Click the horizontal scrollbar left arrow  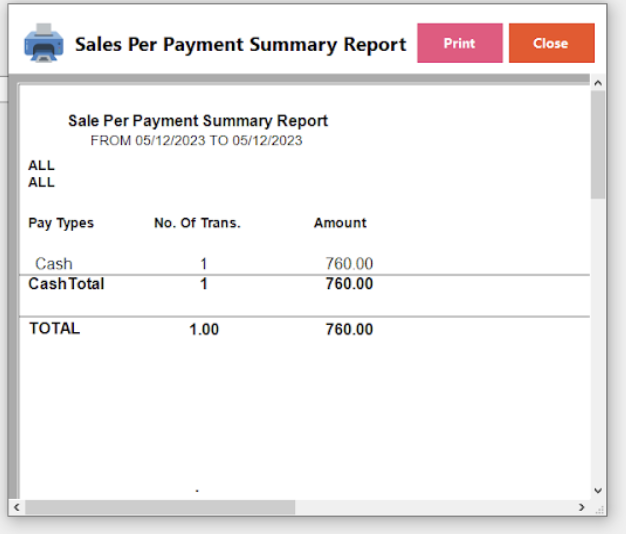coord(16,507)
